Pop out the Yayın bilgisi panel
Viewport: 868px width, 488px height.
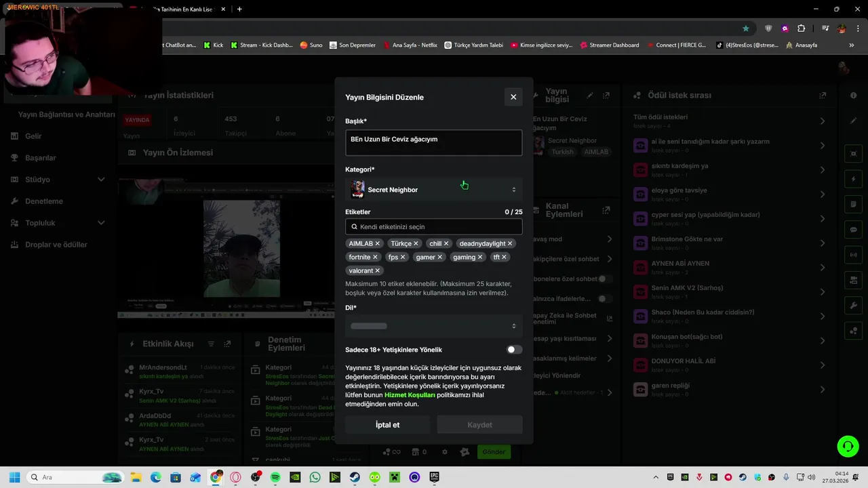pos(606,96)
